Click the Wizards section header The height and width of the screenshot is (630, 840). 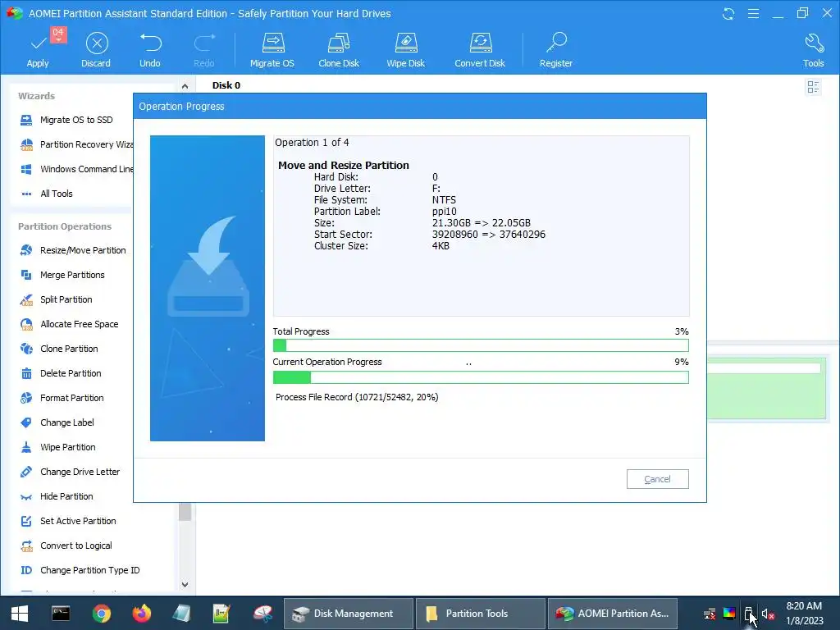36,96
